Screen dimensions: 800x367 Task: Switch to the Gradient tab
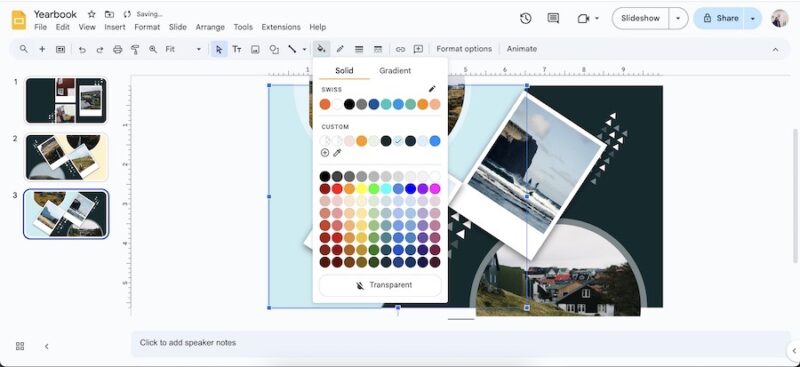tap(395, 70)
